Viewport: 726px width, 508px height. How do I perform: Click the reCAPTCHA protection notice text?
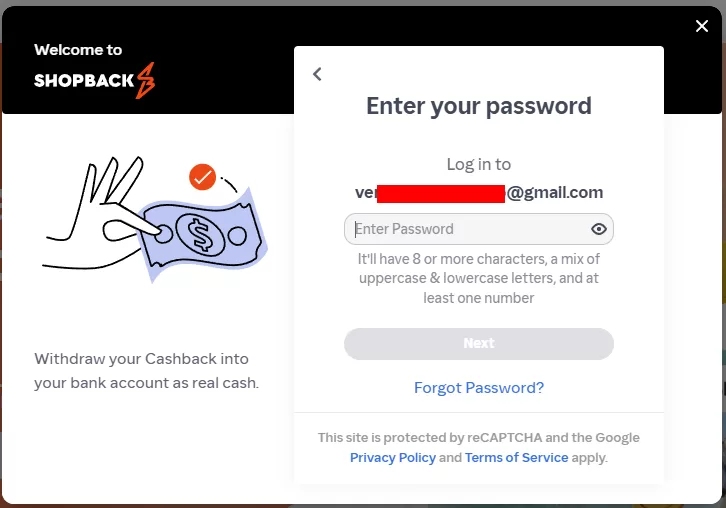tap(479, 437)
